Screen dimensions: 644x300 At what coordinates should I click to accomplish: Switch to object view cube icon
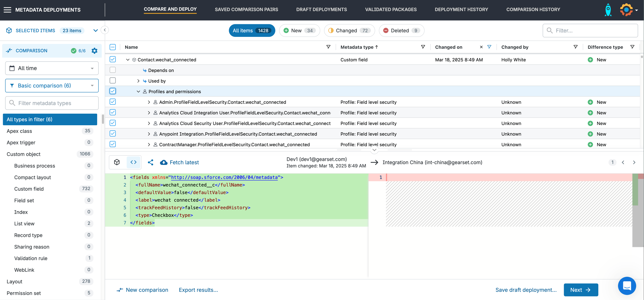(117, 162)
